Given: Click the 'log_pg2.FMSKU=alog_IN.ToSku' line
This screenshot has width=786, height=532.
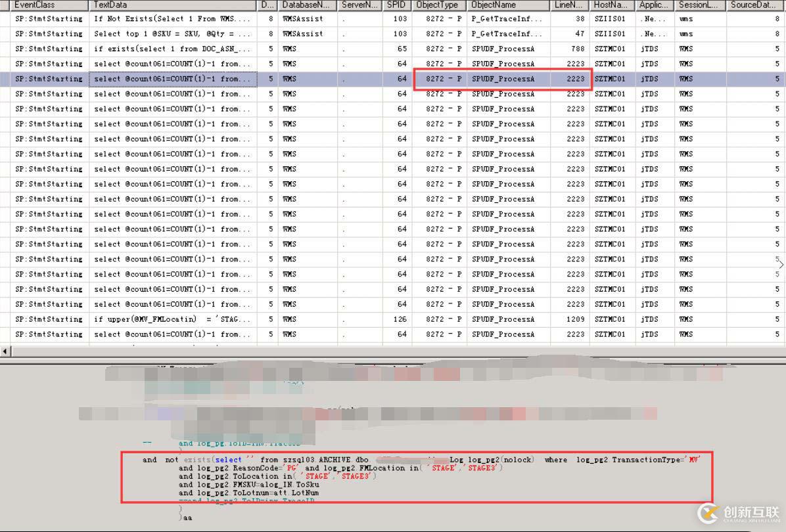Looking at the screenshot, I should click(249, 485).
